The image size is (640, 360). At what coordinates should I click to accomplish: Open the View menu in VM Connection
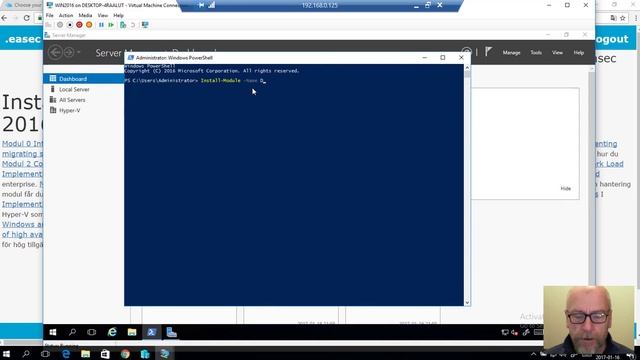(102, 15)
